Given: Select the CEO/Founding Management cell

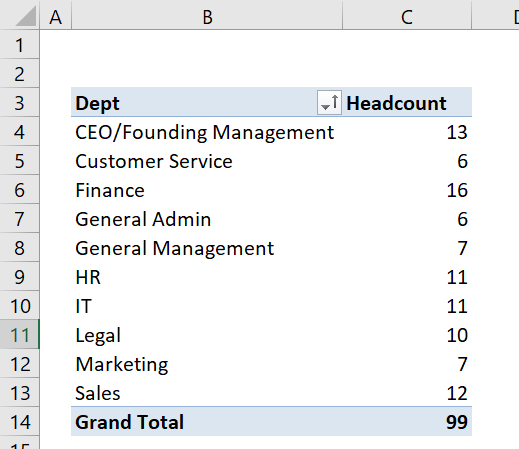Looking at the screenshot, I should tap(207, 132).
